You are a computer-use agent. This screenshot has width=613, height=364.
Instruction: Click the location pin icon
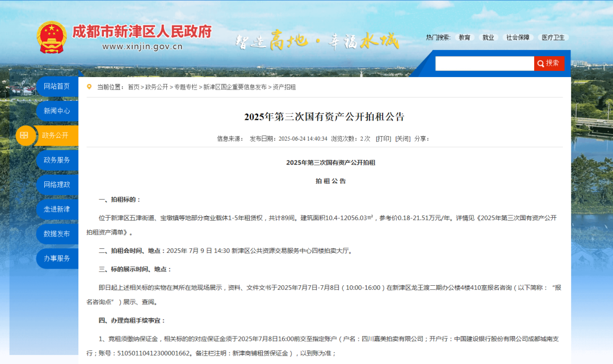pos(89,87)
